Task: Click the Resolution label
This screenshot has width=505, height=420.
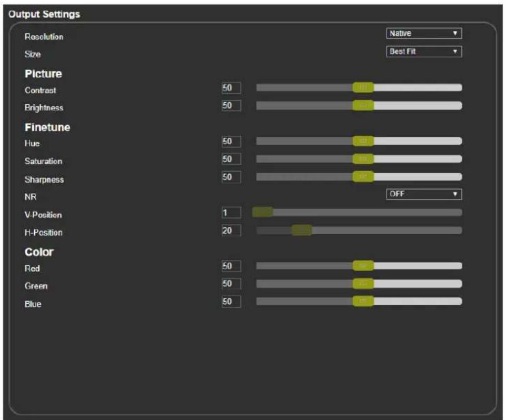Action: pyautogui.click(x=44, y=37)
